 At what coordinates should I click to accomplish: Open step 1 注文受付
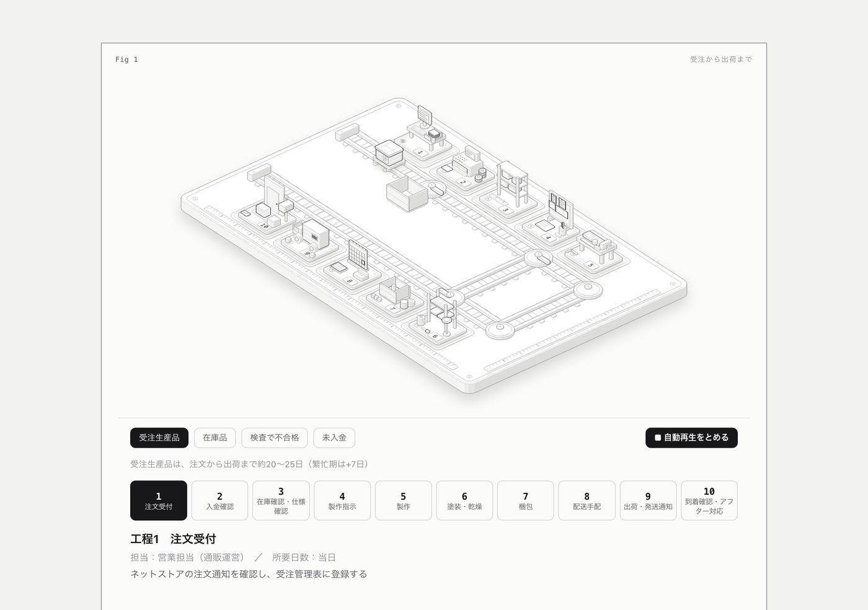[159, 500]
